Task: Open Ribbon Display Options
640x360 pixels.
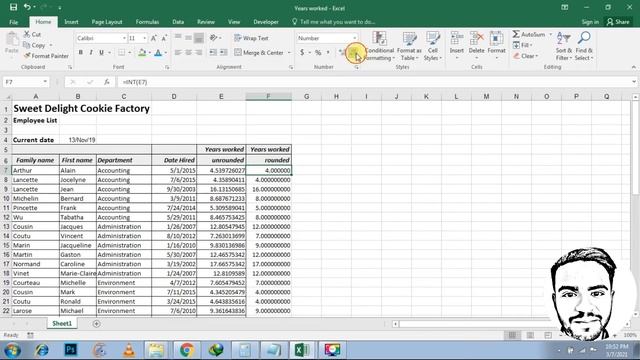Action: click(564, 7)
